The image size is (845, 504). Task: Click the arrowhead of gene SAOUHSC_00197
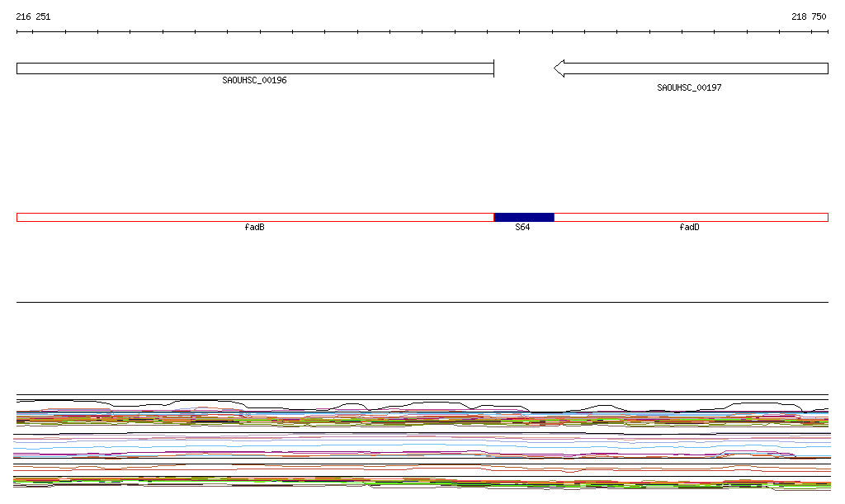pyautogui.click(x=559, y=68)
